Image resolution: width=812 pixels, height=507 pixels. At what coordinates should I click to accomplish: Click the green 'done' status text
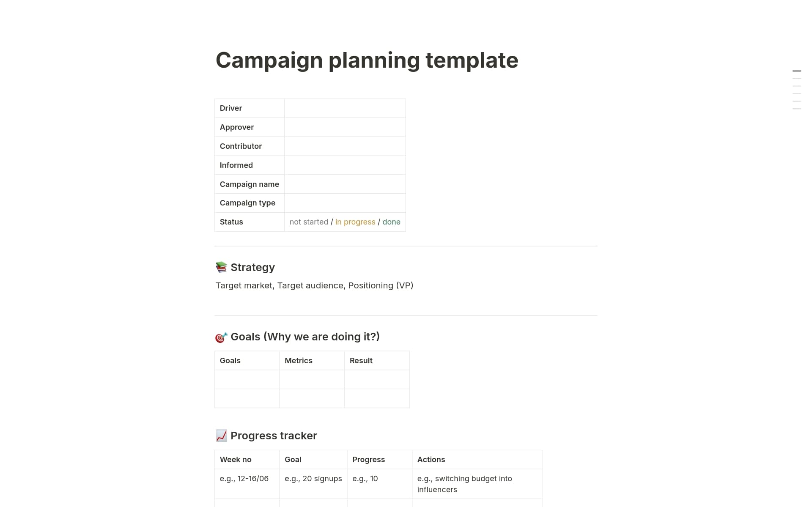[x=391, y=222]
